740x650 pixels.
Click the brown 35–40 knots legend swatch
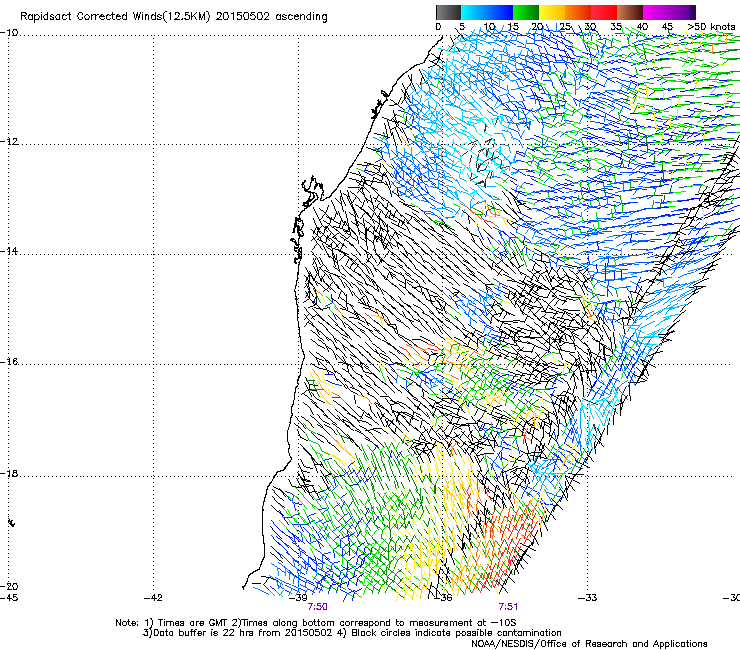630,12
